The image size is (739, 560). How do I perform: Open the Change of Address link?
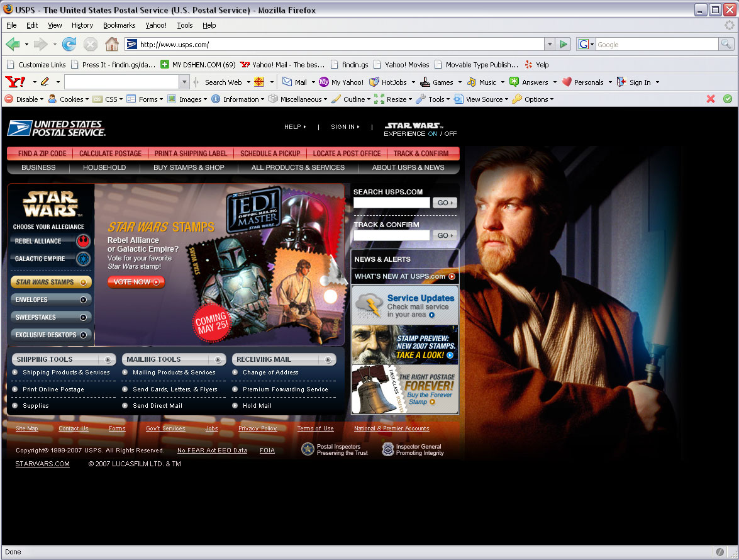(270, 372)
